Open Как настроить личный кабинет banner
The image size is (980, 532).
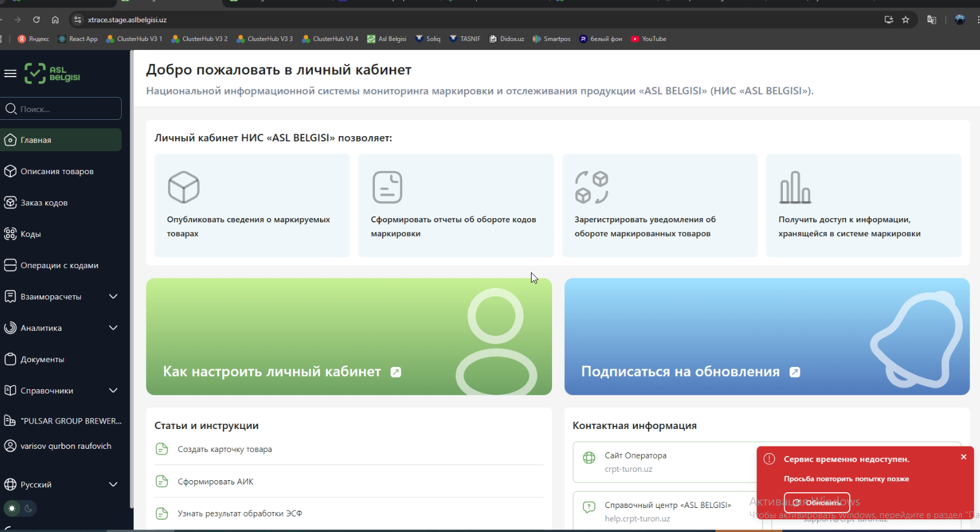[349, 337]
